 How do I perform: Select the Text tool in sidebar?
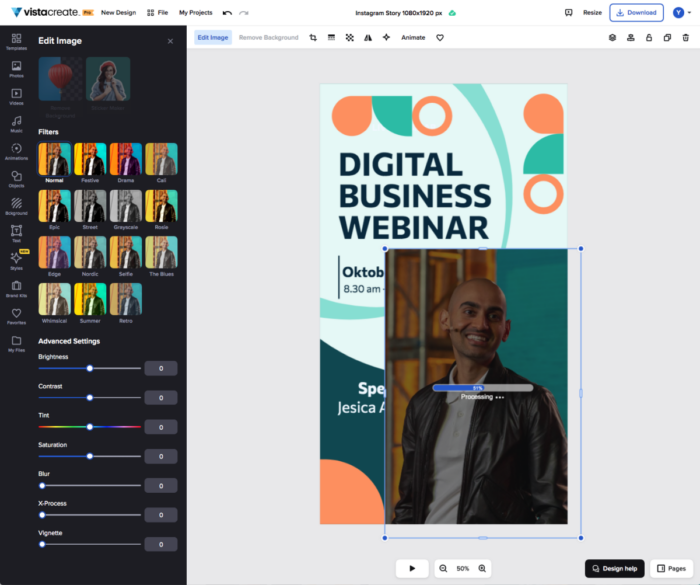[16, 232]
